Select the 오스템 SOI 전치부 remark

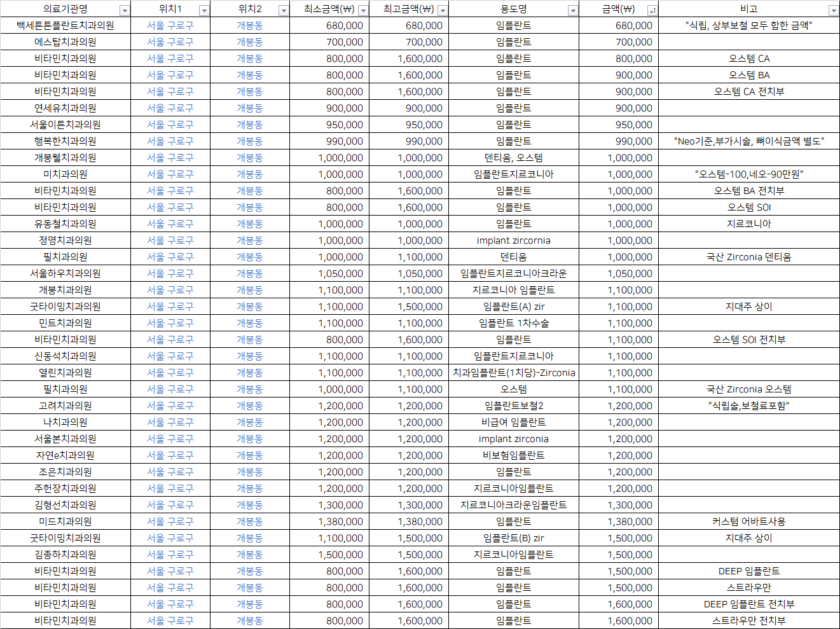click(x=749, y=340)
